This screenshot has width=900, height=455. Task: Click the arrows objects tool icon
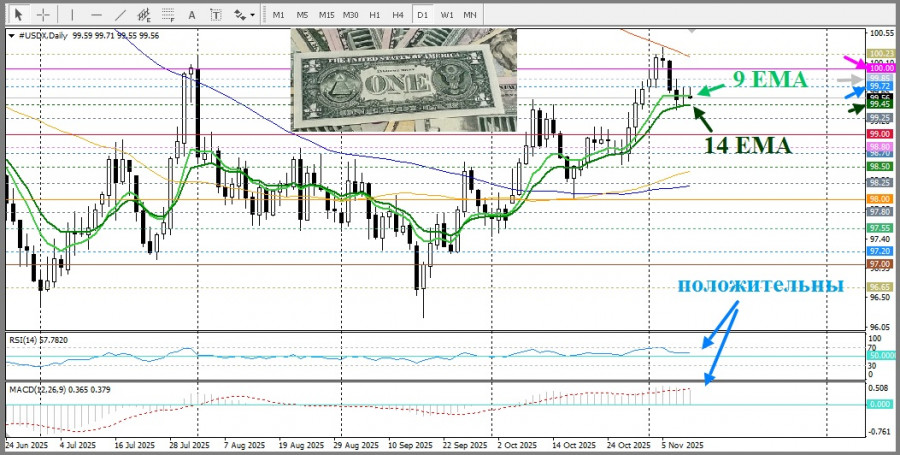point(239,14)
